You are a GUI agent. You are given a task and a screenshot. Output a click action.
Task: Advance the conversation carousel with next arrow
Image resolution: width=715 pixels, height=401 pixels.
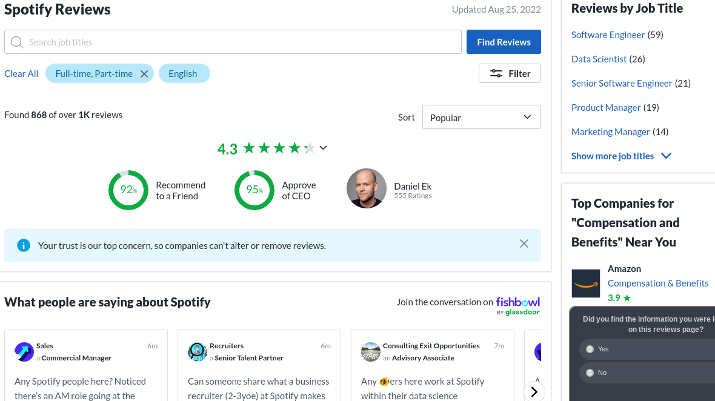(534, 391)
